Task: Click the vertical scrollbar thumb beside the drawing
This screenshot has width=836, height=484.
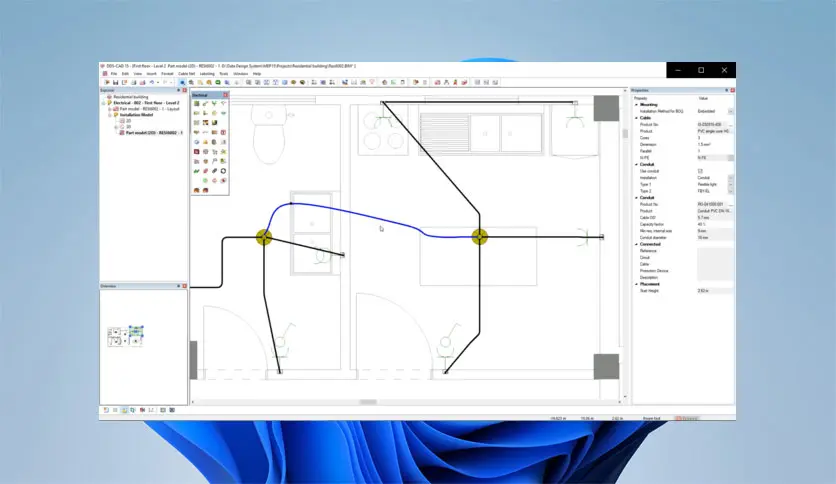Action: [x=625, y=133]
